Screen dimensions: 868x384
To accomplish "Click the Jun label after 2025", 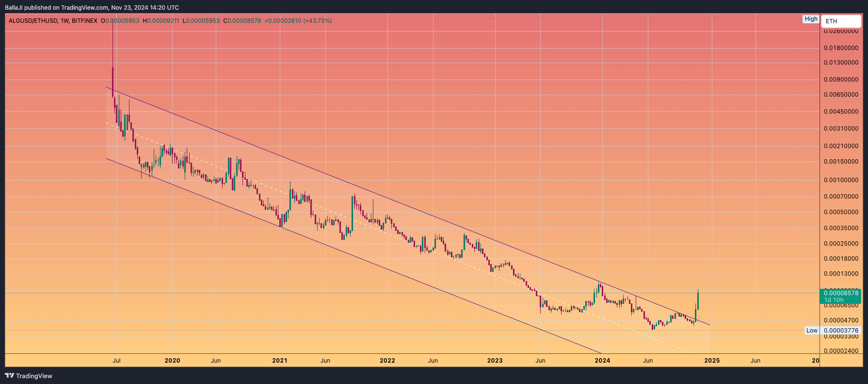I will [x=755, y=361].
